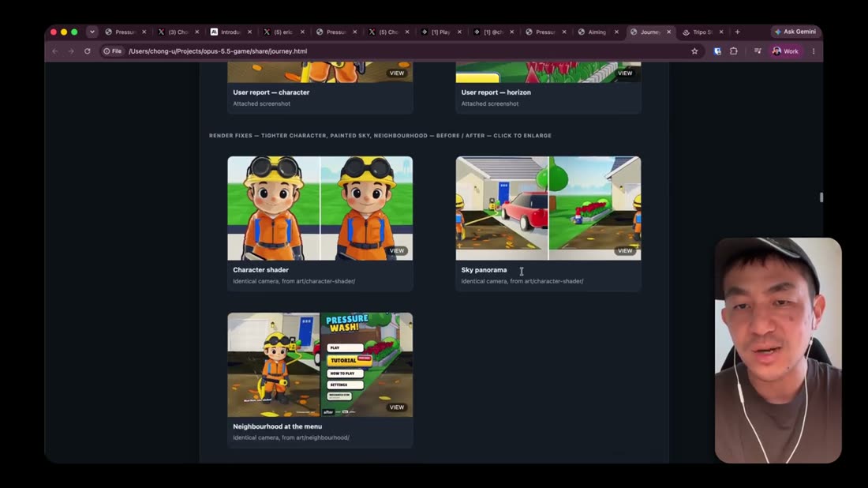Screen dimensions: 868x488
Task: Open the media controls icon in toolbar
Action: tap(758, 51)
